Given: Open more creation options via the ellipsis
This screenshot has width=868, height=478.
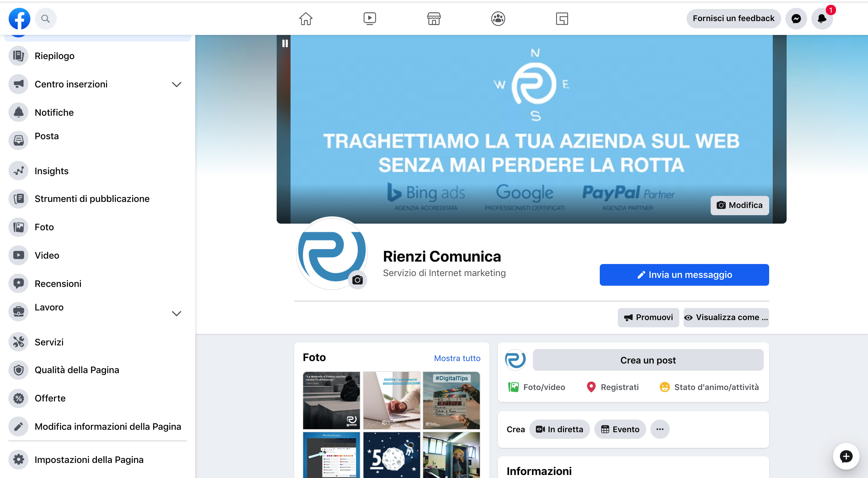Looking at the screenshot, I should (x=660, y=429).
